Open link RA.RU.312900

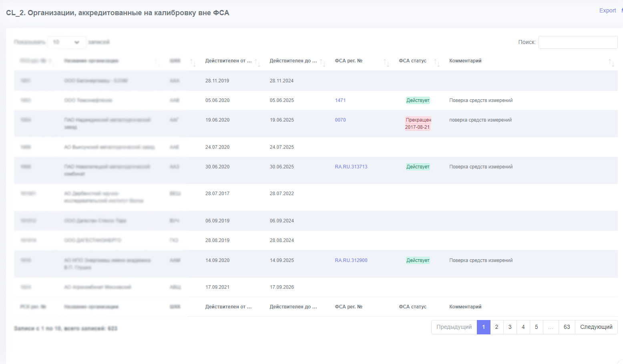point(351,260)
